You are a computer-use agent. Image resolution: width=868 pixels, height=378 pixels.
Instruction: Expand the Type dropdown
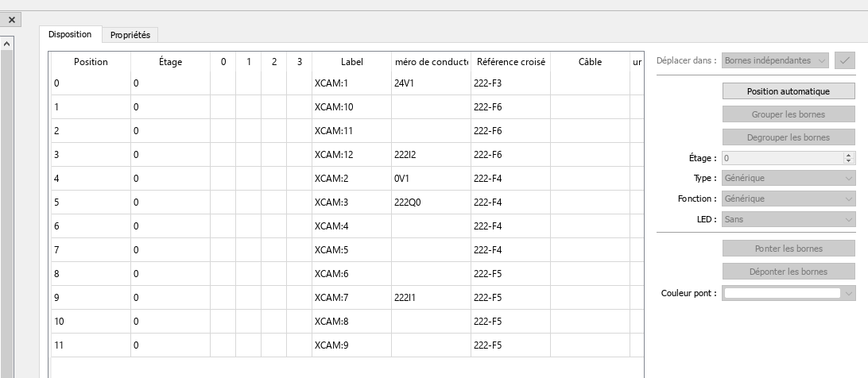click(x=788, y=178)
